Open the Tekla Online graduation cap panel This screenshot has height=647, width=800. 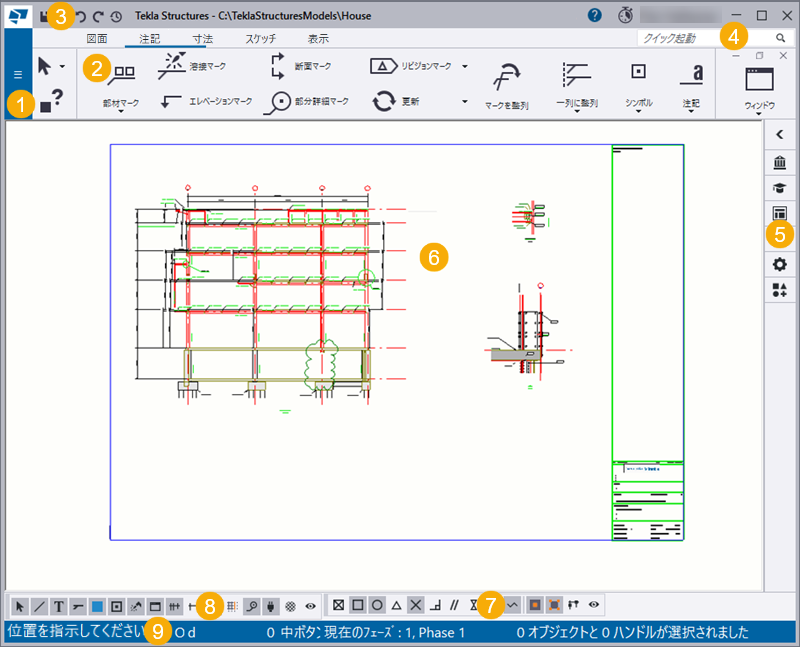779,188
